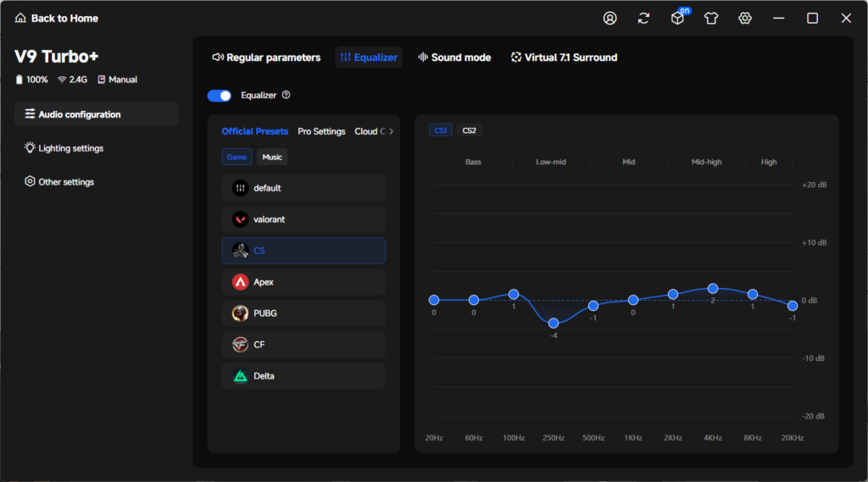Screen dimensions: 868x482
Task: Open Audio configuration in the sidebar
Action: [97, 114]
